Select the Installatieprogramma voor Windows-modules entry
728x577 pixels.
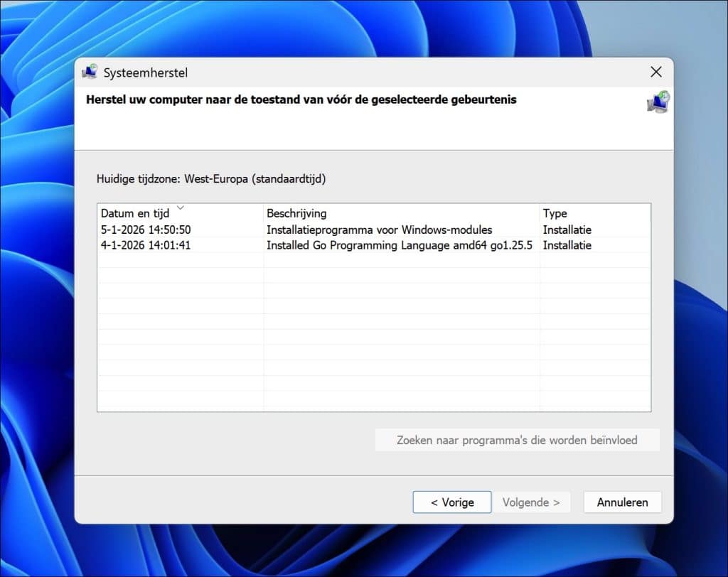coord(379,230)
